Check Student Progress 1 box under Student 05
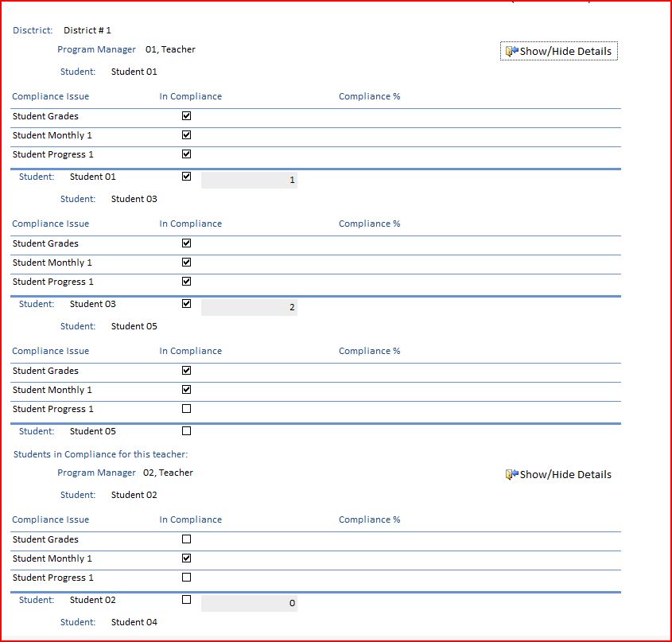 tap(186, 409)
